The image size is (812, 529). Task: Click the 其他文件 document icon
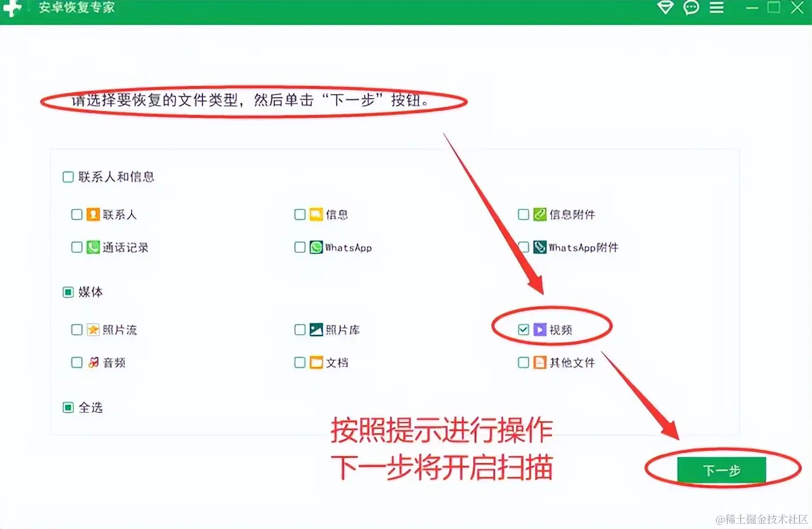pyautogui.click(x=540, y=363)
